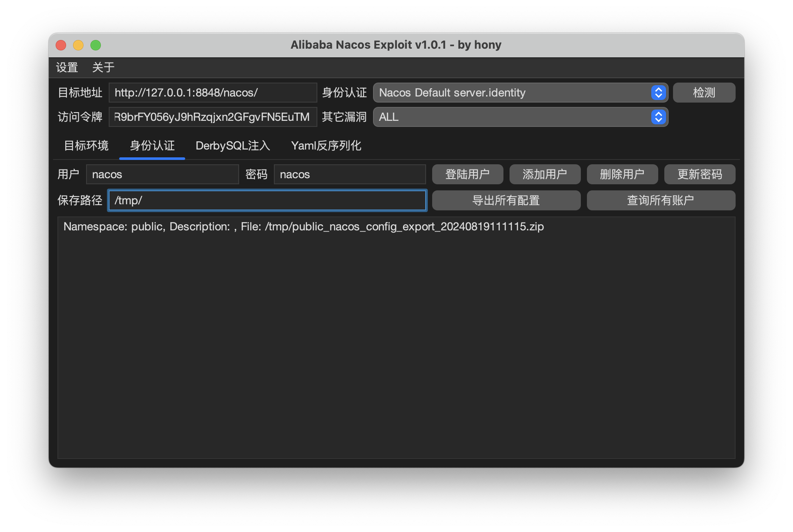Screen dimensions: 793x532
Task: Click the Namespace: public output line
Action: 303,226
